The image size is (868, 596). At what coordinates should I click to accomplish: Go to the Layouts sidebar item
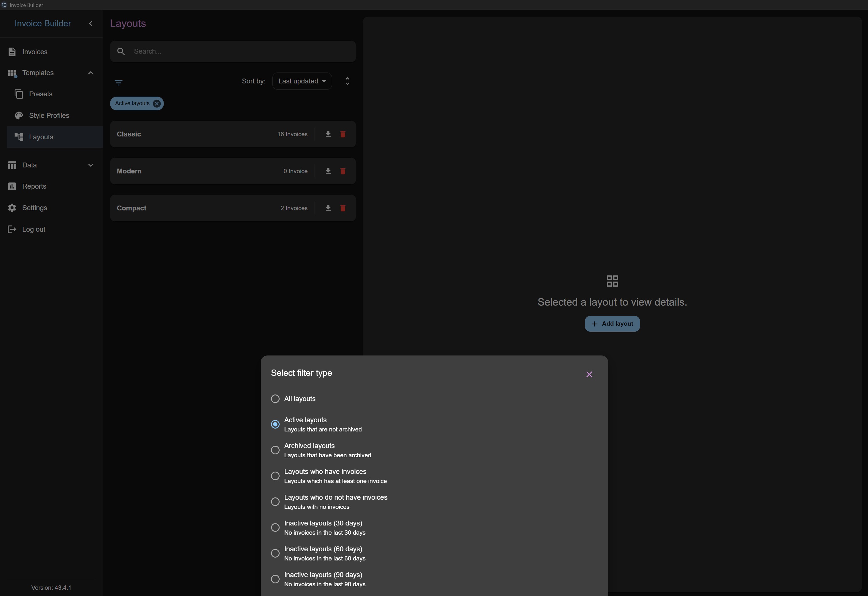coord(54,137)
